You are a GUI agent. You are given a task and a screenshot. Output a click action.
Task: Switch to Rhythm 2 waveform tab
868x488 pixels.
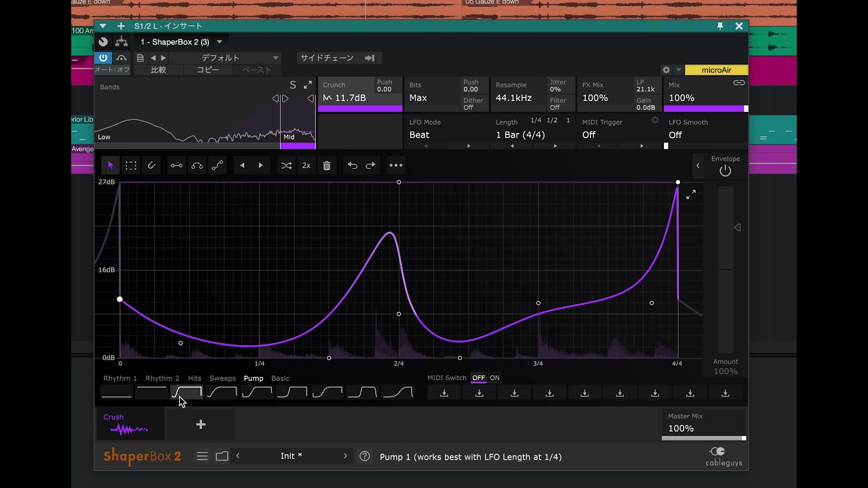162,378
